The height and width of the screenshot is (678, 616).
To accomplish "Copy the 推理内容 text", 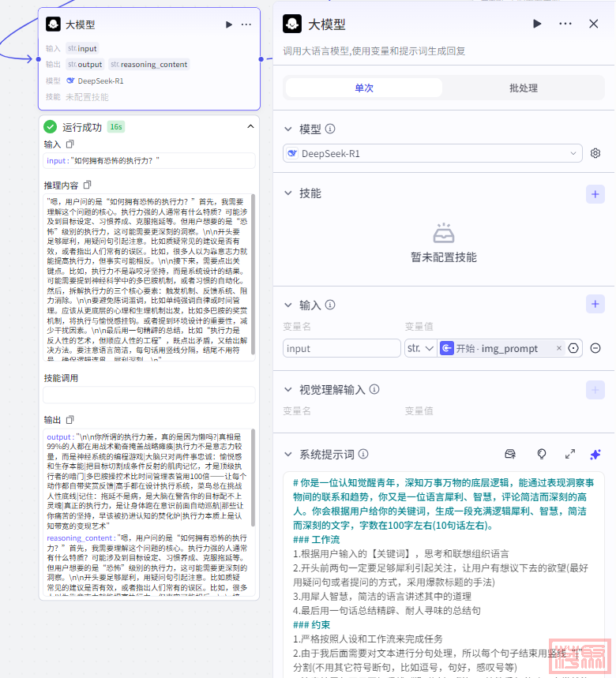I will (87, 185).
